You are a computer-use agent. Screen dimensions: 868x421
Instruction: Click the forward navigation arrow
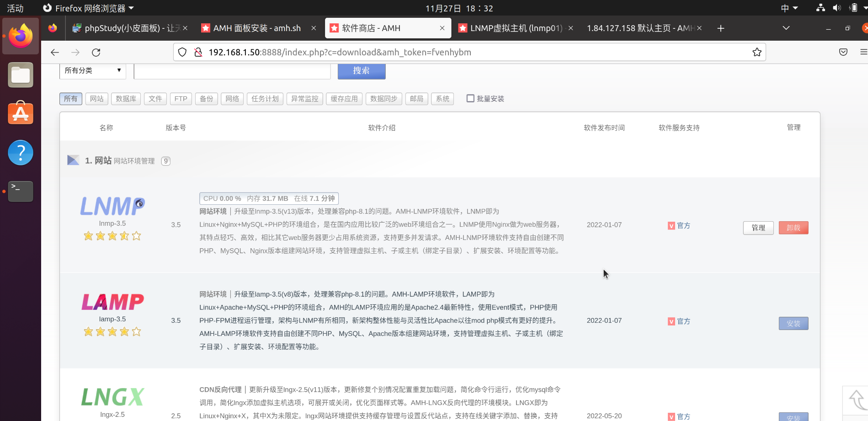(75, 53)
